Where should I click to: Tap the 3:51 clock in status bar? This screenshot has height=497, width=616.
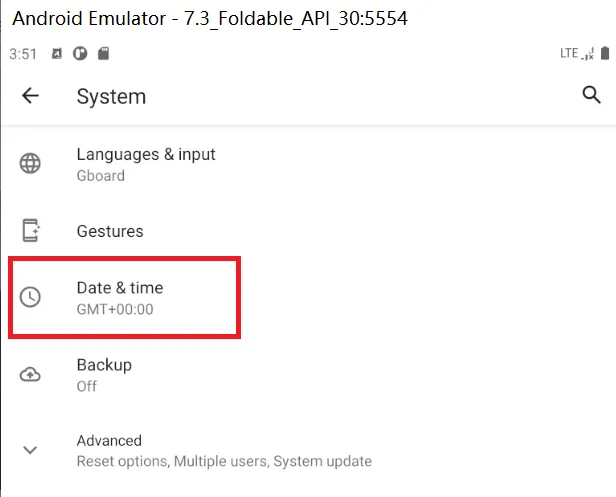pyautogui.click(x=23, y=54)
